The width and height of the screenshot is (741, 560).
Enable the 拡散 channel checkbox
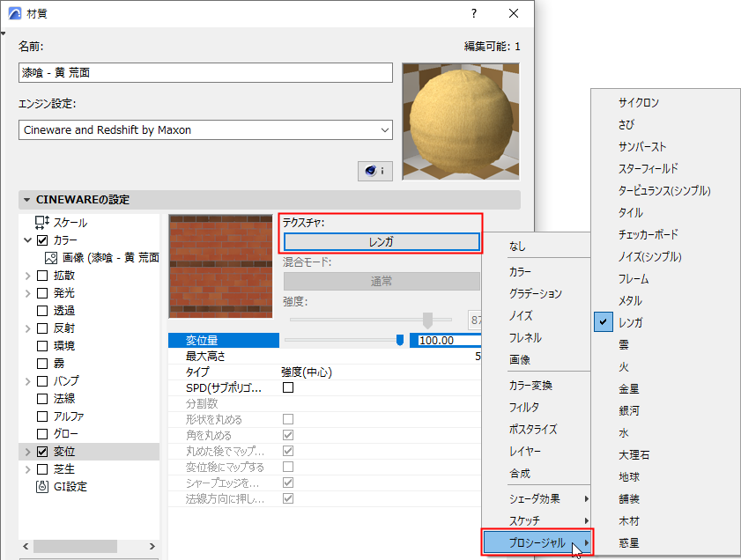click(42, 276)
